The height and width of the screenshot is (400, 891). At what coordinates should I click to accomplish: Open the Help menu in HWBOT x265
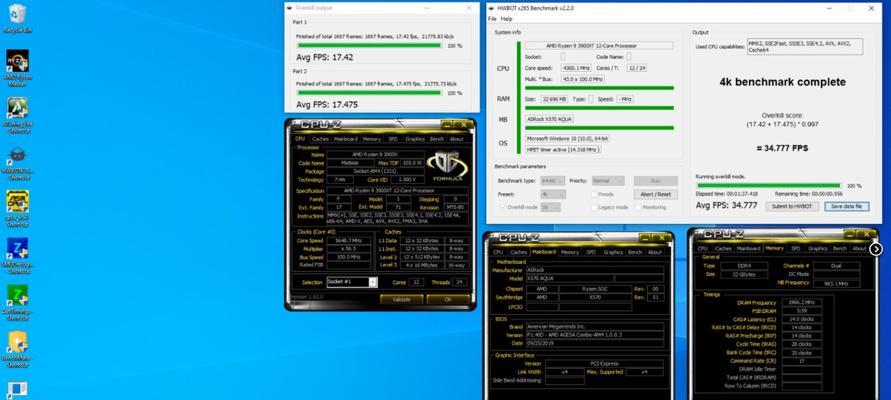[506, 19]
